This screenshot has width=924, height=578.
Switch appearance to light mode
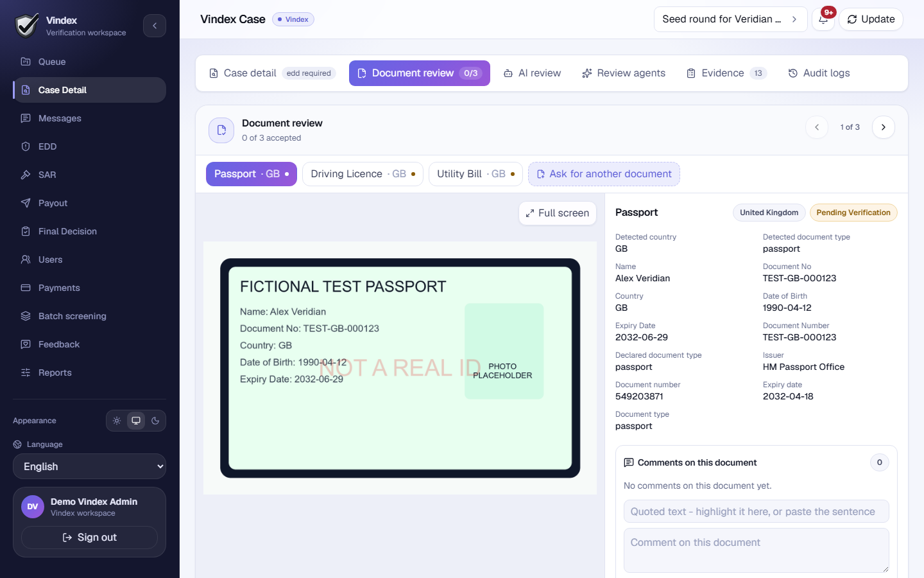coord(117,421)
